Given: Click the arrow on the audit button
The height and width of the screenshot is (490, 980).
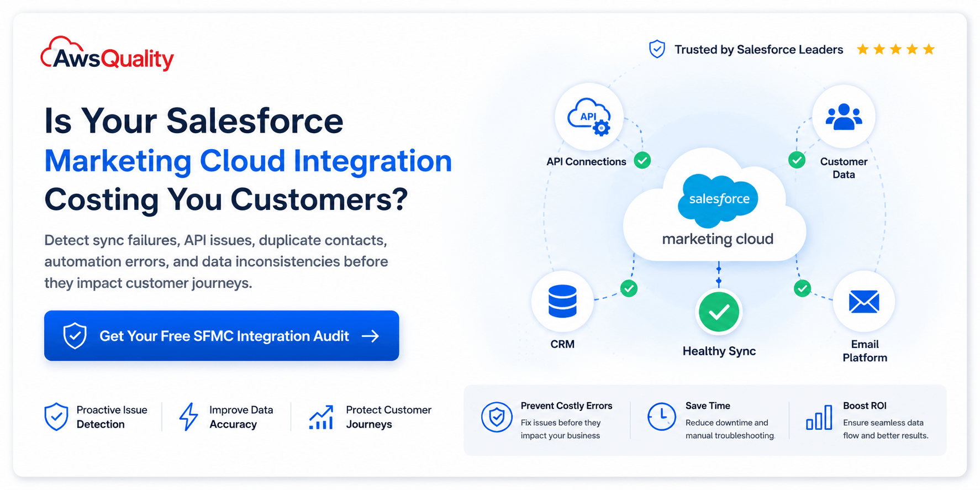Looking at the screenshot, I should coord(370,336).
